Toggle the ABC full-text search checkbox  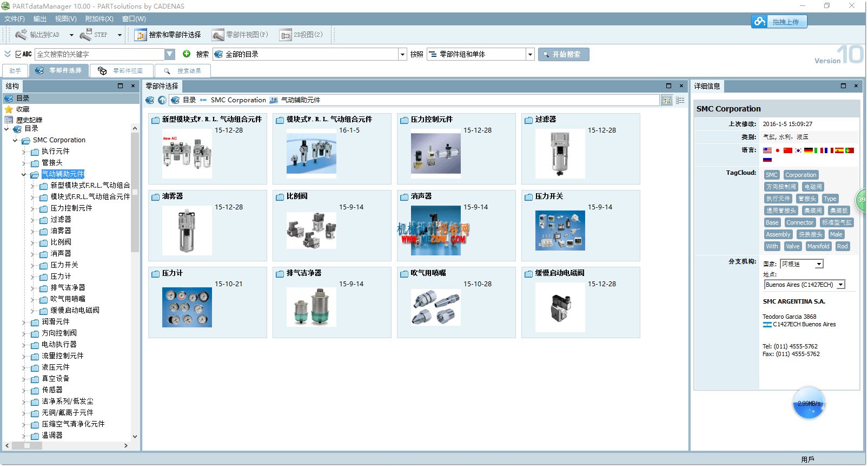(x=19, y=54)
